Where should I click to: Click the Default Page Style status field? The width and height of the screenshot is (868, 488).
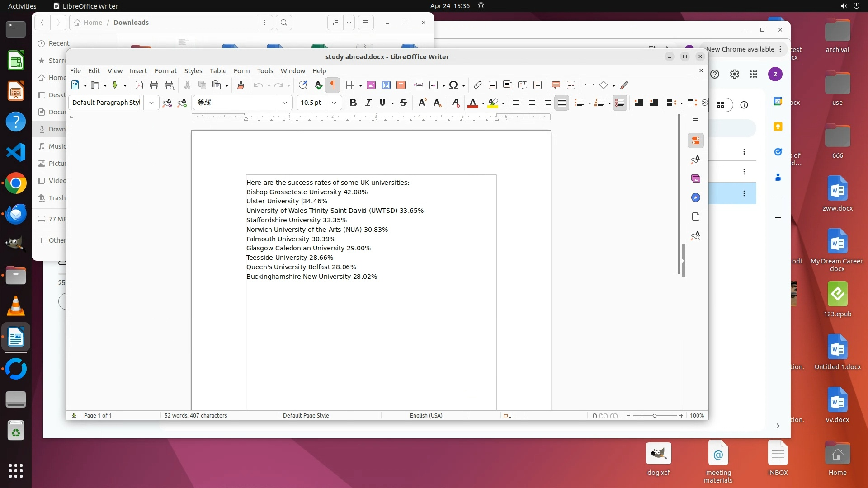point(306,415)
